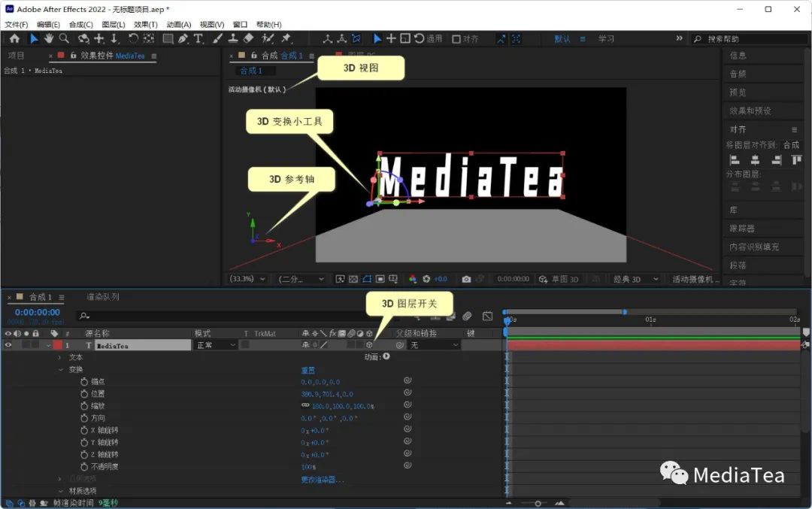Open the 效果(T) menu

(x=146, y=24)
